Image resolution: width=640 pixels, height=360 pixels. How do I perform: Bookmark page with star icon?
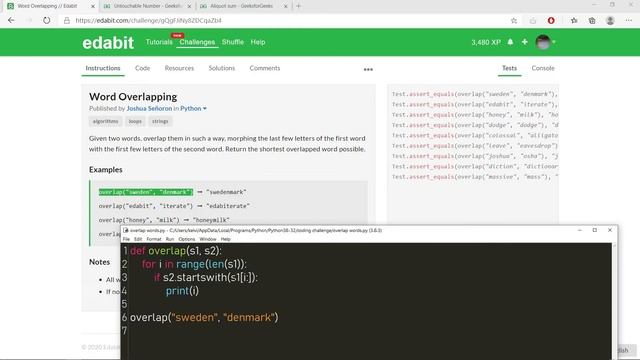(x=514, y=20)
